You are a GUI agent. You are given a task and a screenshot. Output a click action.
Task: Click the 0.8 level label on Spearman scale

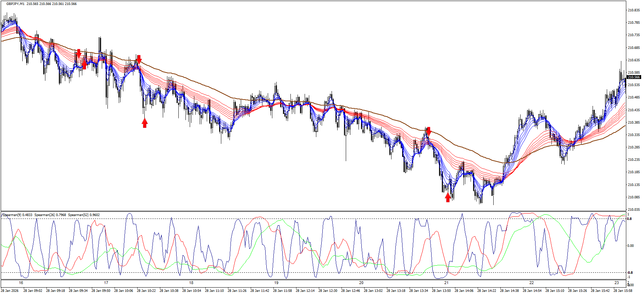point(629,219)
